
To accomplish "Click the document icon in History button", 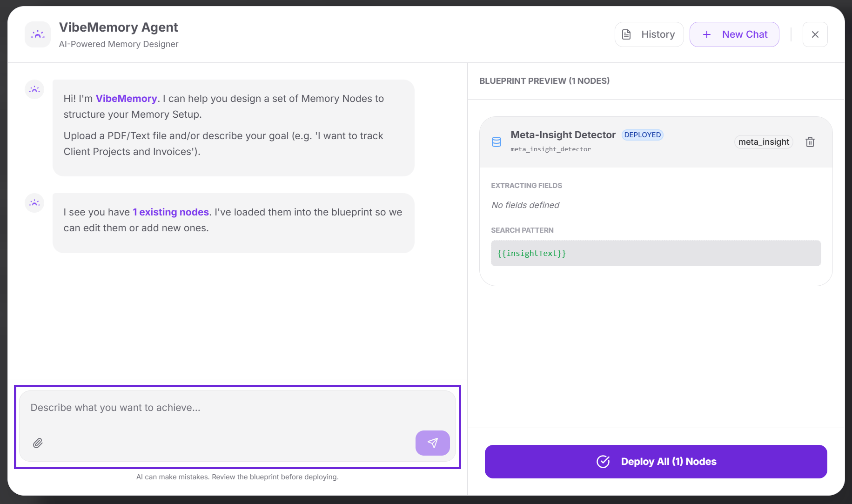I will [627, 34].
